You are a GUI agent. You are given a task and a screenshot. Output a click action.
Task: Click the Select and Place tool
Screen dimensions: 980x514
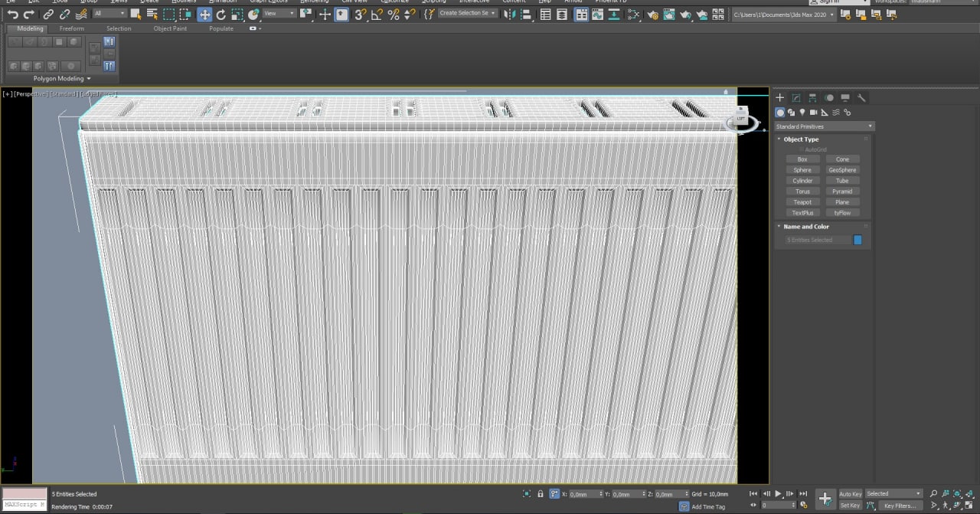(x=253, y=14)
